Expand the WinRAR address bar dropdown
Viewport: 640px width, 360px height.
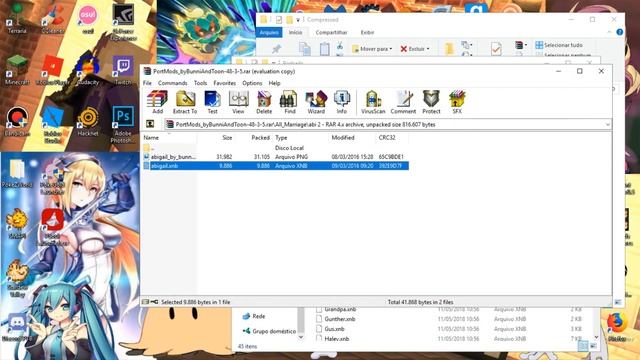pyautogui.click(x=607, y=124)
